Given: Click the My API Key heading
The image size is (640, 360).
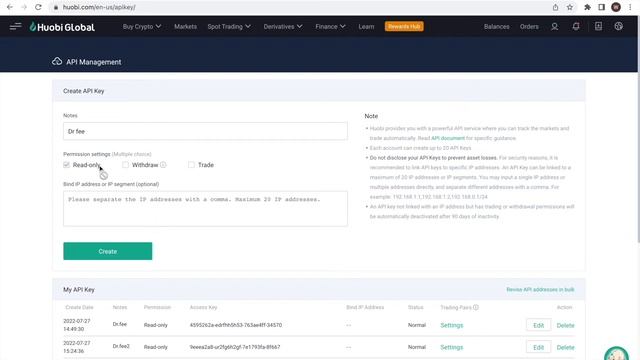Looking at the screenshot, I should click(x=79, y=289).
